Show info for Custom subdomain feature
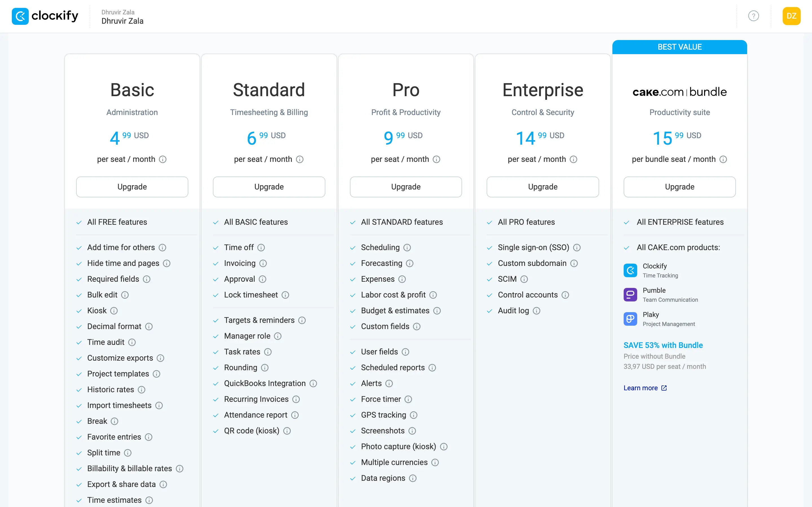The width and height of the screenshot is (812, 507). point(574,264)
